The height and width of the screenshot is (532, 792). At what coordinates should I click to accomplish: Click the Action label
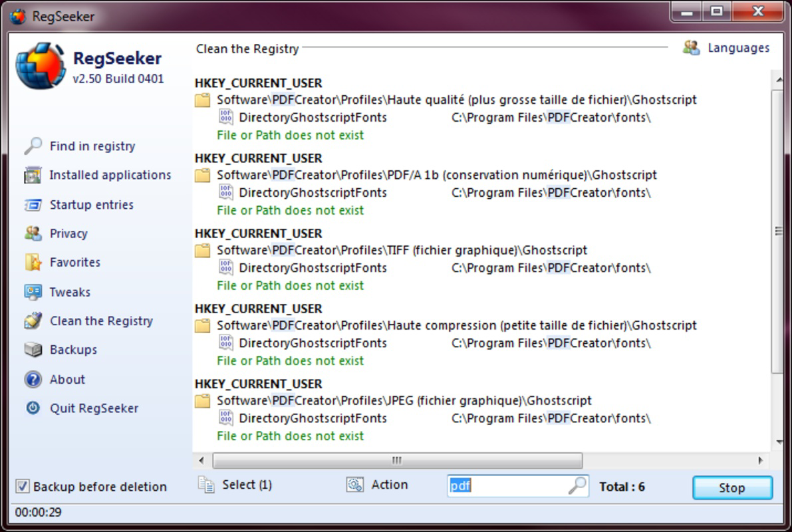click(x=390, y=485)
